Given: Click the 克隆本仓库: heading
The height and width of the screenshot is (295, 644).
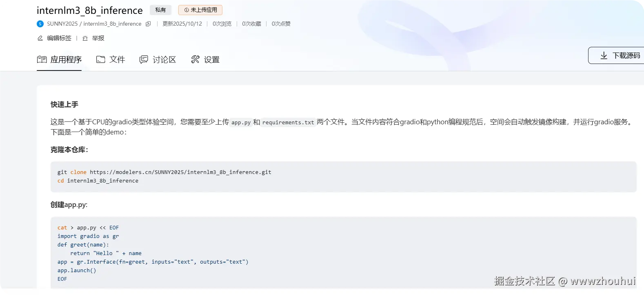Looking at the screenshot, I should [x=69, y=150].
